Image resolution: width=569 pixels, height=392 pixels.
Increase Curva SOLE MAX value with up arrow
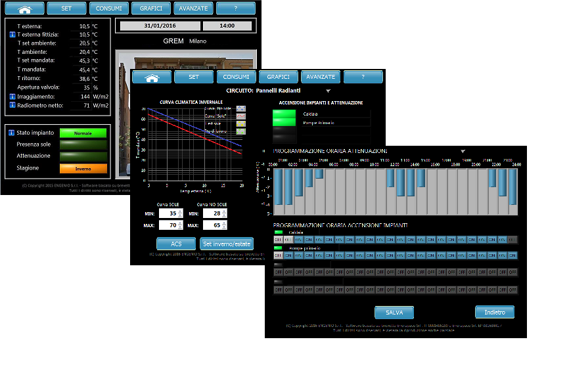coord(180,223)
